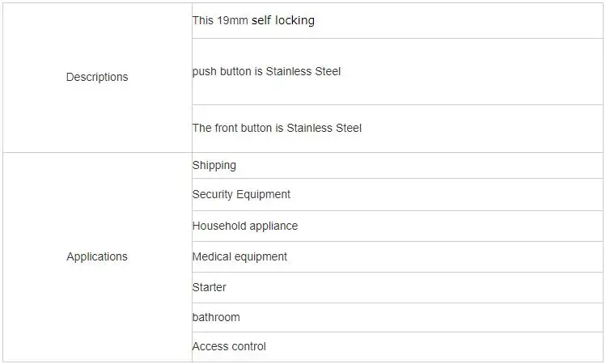This screenshot has width=606, height=364.
Task: Select the Starter application row
Action: (x=397, y=287)
